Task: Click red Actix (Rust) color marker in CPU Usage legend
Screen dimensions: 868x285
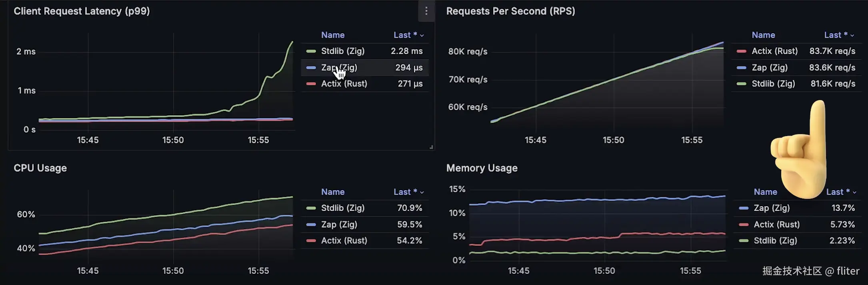Action: pos(311,241)
